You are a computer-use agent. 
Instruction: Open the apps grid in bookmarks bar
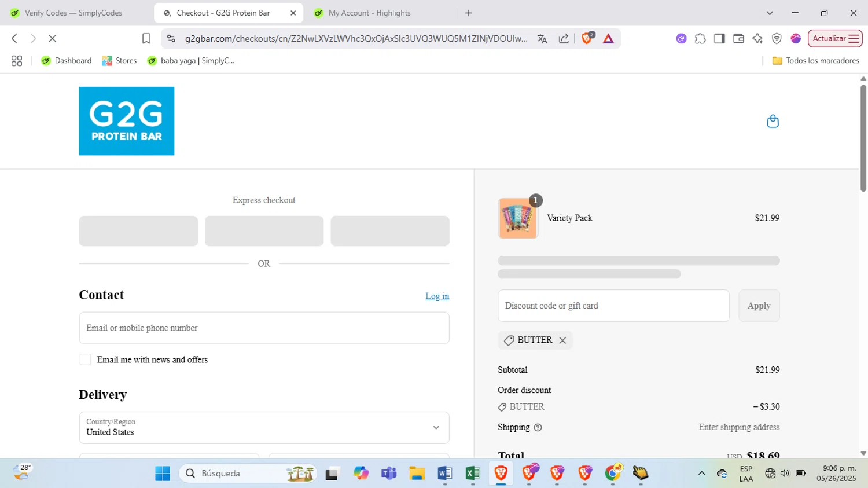point(17,61)
